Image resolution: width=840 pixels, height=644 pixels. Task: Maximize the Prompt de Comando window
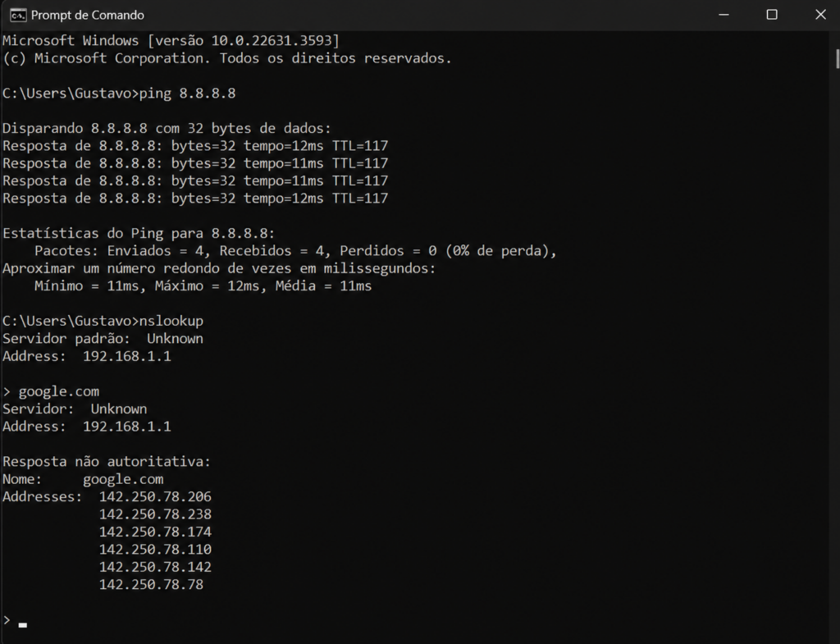(x=772, y=15)
